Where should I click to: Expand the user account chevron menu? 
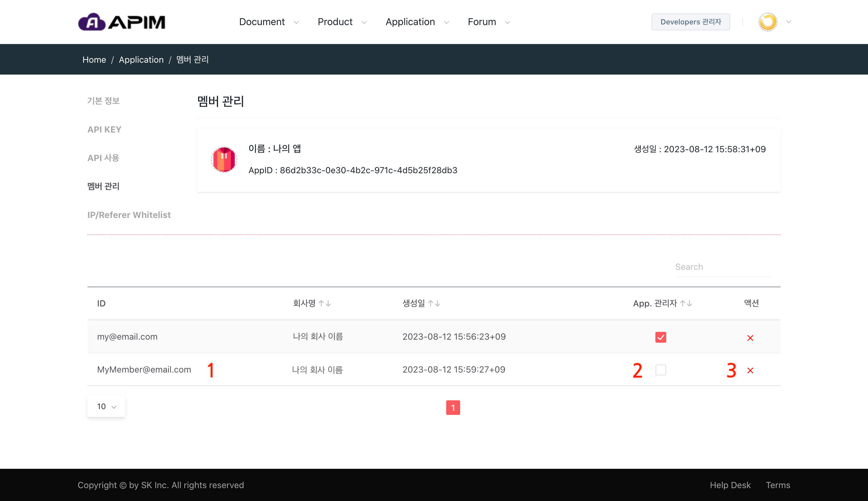click(x=789, y=22)
